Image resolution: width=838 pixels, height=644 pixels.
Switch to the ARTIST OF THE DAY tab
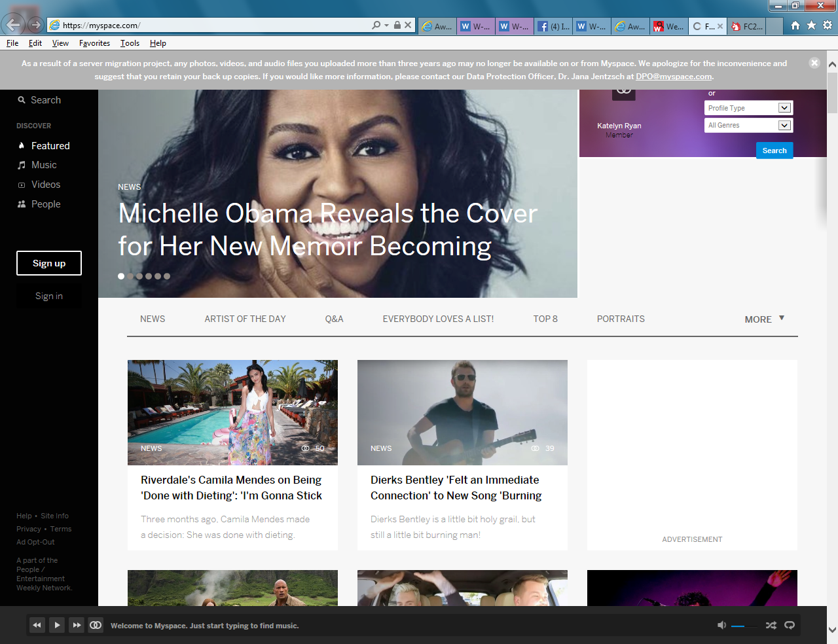coord(245,319)
